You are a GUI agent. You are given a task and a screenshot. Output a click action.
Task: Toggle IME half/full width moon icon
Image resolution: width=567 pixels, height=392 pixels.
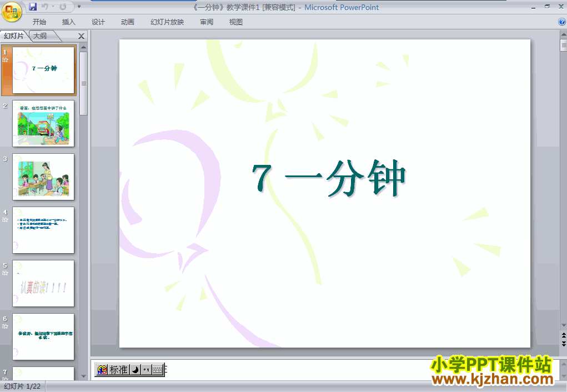[136, 370]
